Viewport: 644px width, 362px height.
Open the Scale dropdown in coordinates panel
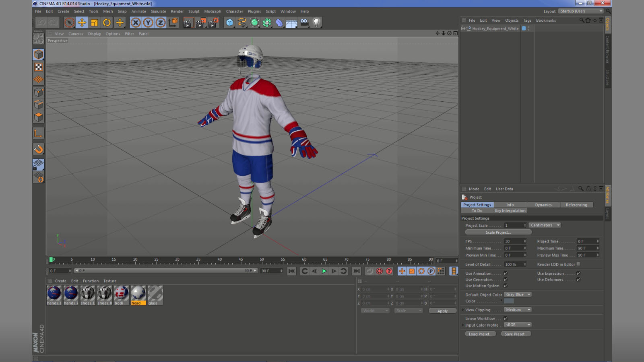[409, 311]
